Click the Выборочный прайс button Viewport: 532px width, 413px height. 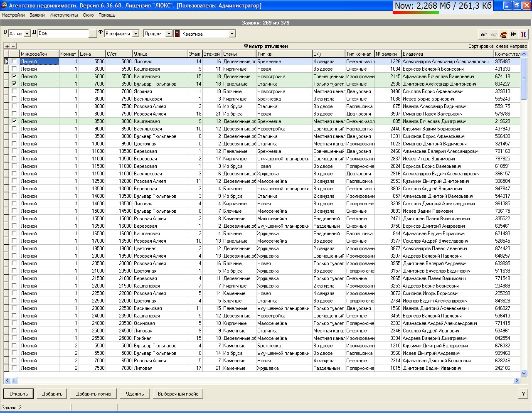point(178,394)
